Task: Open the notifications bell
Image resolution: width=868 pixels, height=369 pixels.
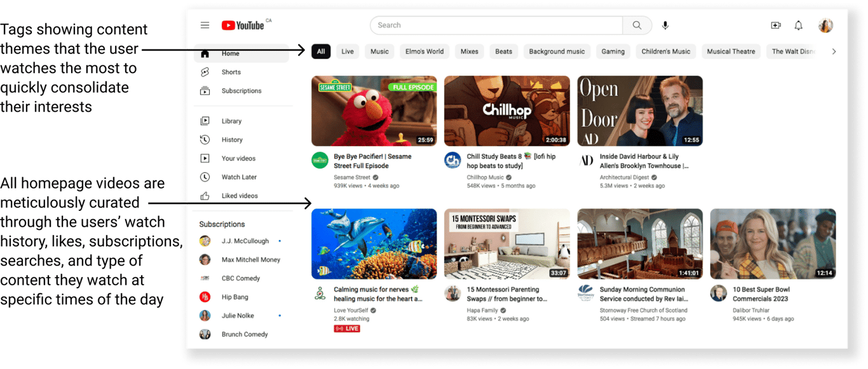Action: [x=799, y=25]
